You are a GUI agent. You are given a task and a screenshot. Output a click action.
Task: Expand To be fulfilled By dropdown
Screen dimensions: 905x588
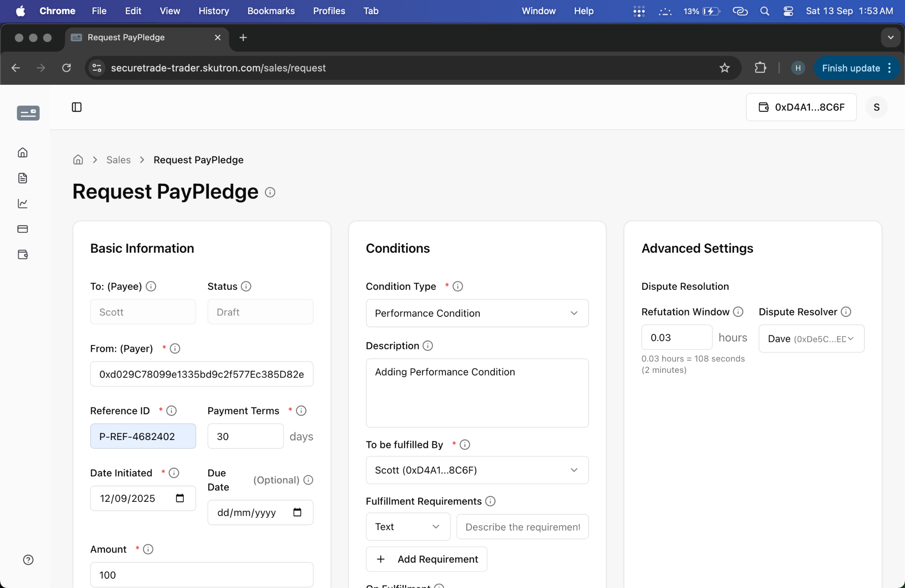tap(477, 470)
